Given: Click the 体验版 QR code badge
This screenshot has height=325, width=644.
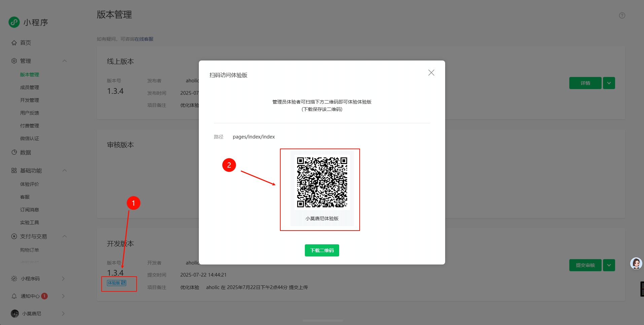Looking at the screenshot, I should (x=116, y=283).
